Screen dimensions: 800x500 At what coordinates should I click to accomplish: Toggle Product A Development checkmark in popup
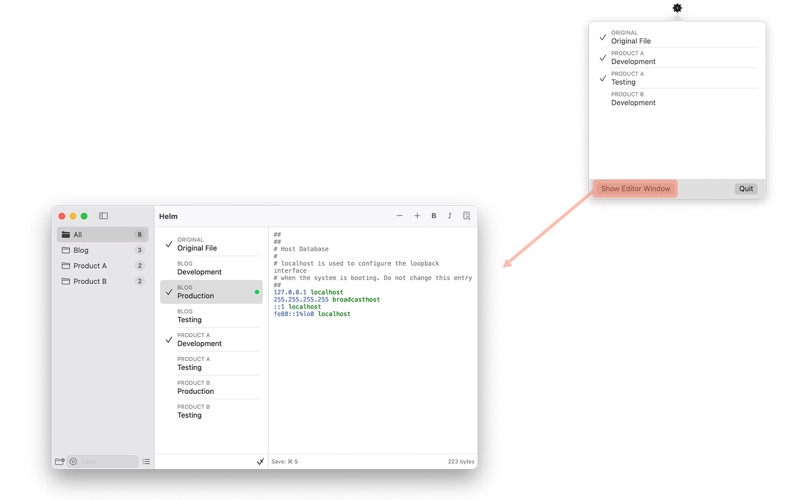point(603,58)
